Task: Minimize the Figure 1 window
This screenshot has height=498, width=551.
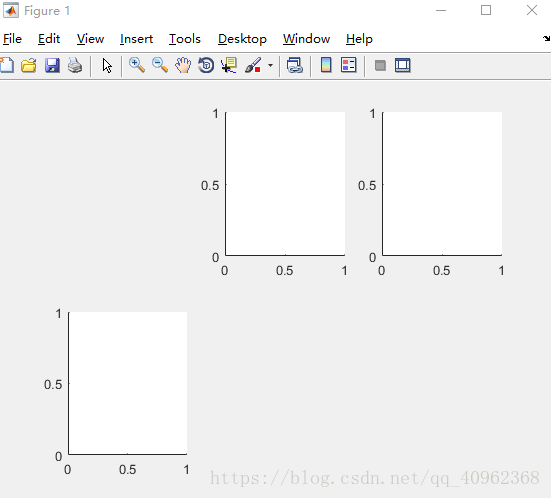Action: 441,11
